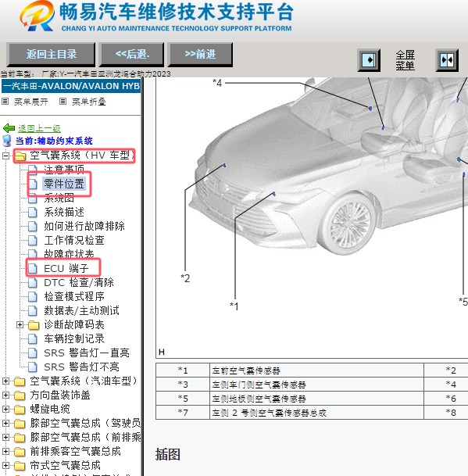Click the 工作情况检查 document icon
Viewport: 468px width, 476px height.
pos(33,241)
